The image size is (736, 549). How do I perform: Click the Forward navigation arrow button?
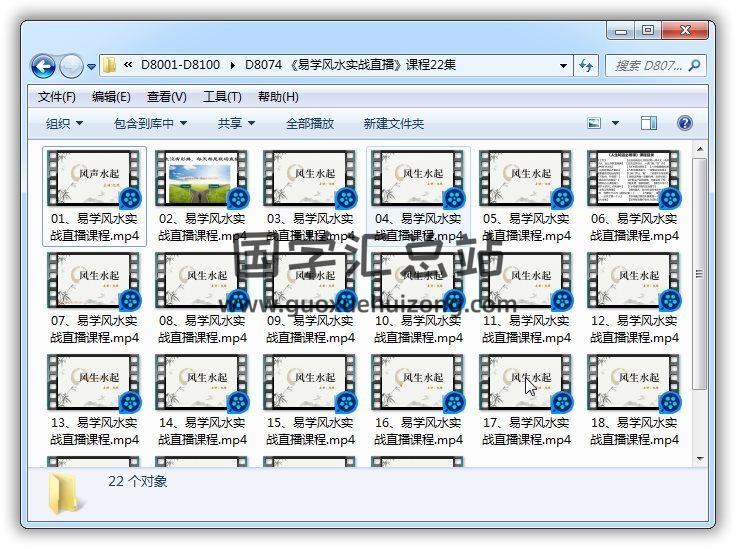[x=71, y=67]
